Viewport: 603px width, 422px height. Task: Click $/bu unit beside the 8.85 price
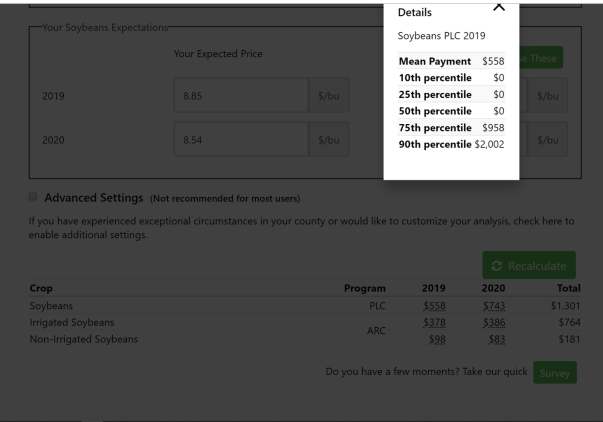[329, 95]
